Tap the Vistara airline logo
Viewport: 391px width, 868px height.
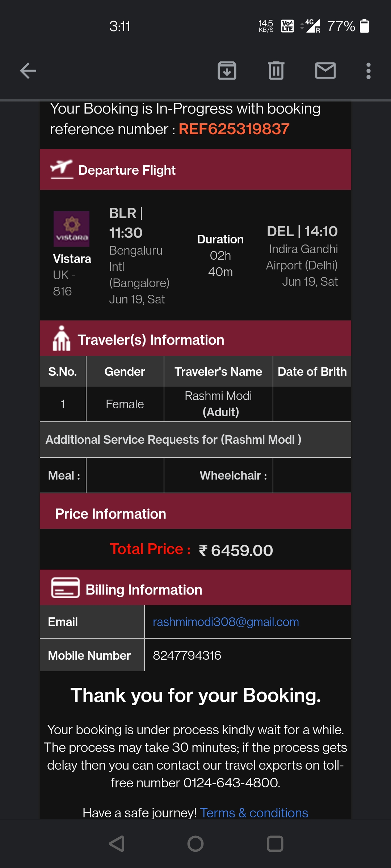71,229
